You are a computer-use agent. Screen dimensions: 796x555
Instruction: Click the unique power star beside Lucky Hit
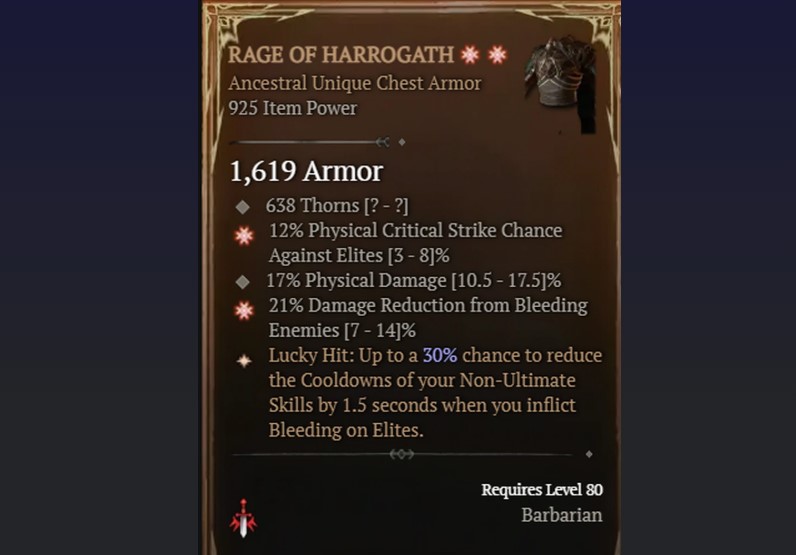click(x=244, y=361)
